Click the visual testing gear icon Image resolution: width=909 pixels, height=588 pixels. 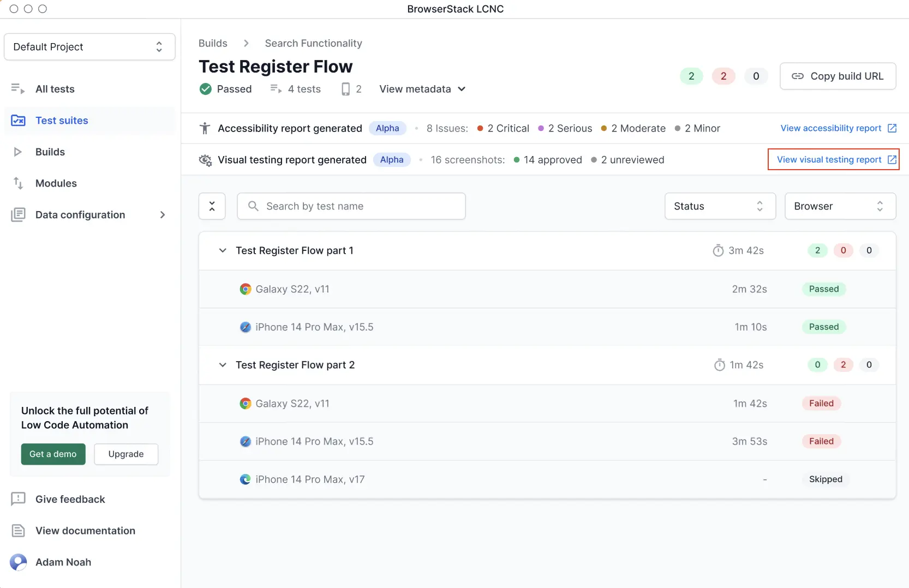pos(205,160)
